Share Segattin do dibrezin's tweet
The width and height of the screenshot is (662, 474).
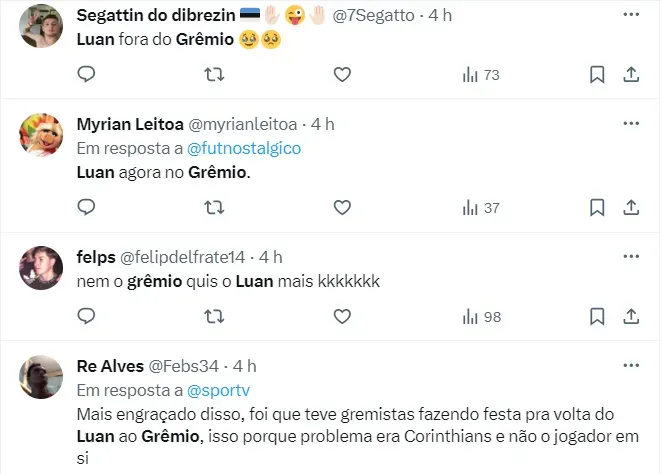click(x=631, y=75)
